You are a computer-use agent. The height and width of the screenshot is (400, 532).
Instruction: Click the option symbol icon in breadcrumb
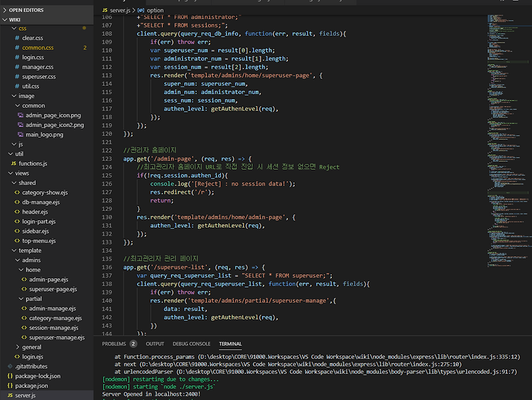(141, 11)
